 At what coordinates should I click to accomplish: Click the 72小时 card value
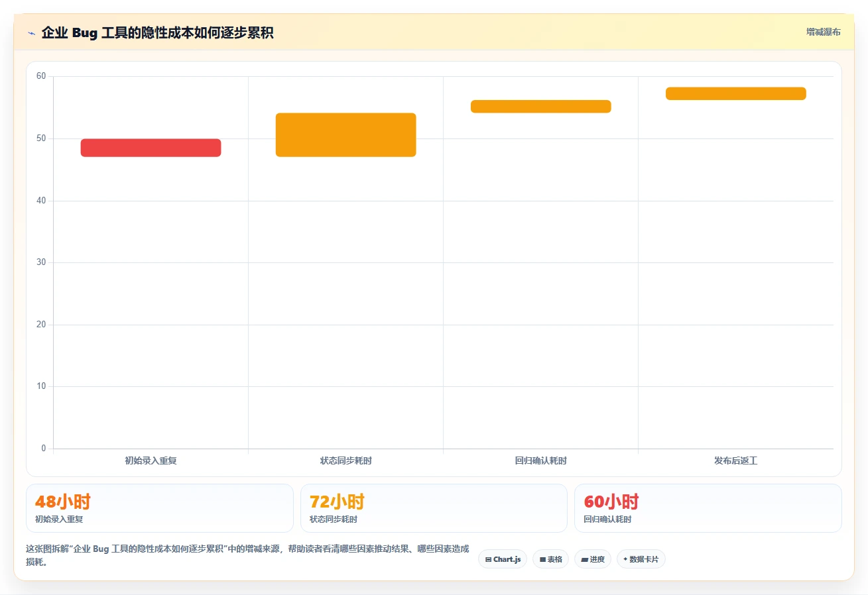point(337,502)
